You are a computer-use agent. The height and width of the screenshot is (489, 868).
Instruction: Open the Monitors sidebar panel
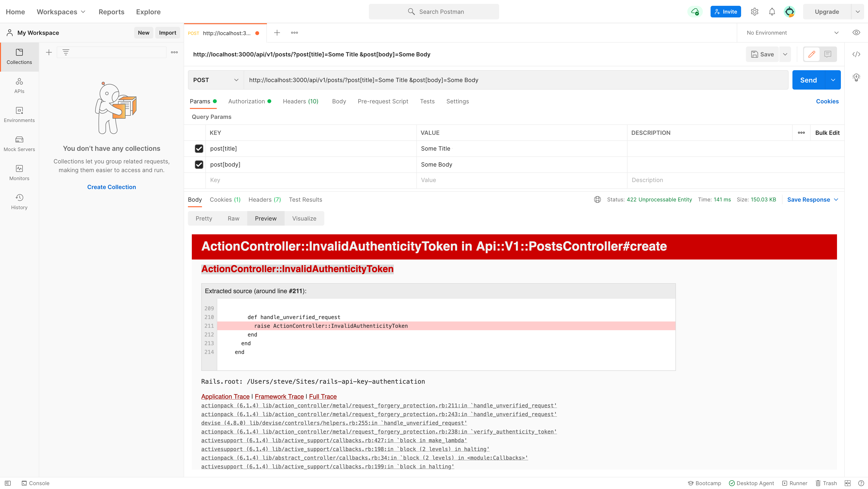(x=19, y=173)
